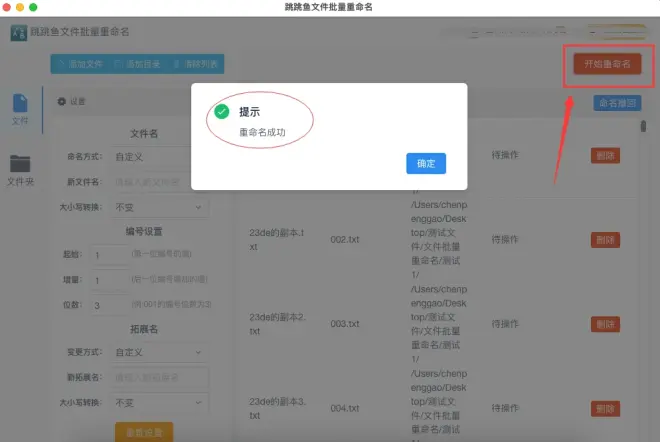The image size is (660, 442).
Task: Open the 变更方式 dropdown
Action: pyautogui.click(x=160, y=352)
